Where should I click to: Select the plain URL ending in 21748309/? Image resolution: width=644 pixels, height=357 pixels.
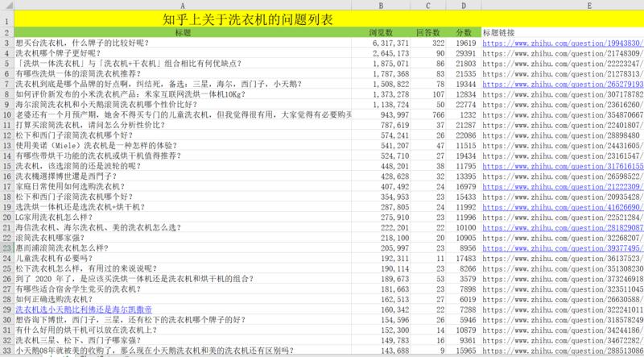click(x=563, y=53)
